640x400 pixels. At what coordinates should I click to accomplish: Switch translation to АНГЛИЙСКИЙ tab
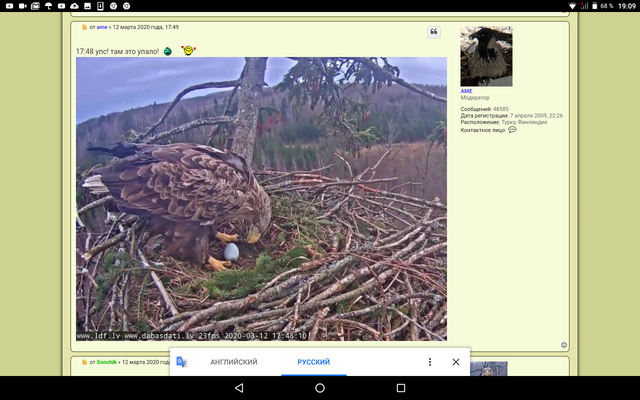tap(234, 362)
